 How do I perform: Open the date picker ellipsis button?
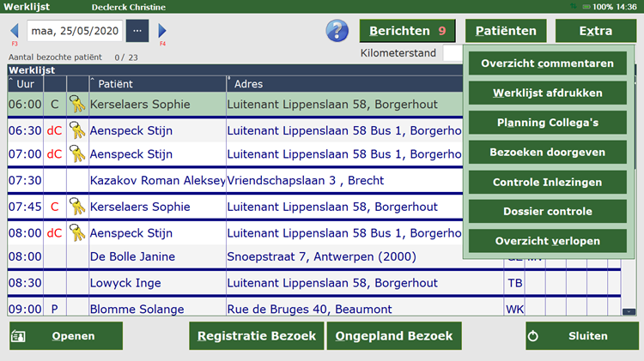137,31
